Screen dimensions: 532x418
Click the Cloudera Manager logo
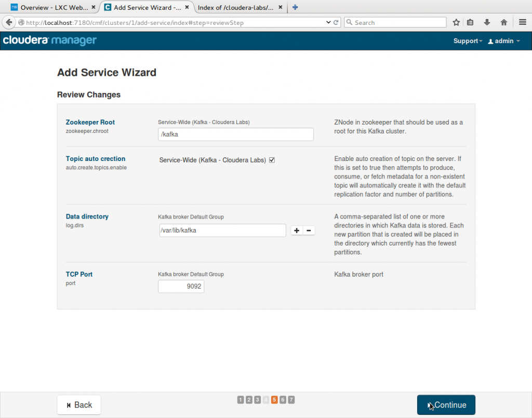coord(49,41)
